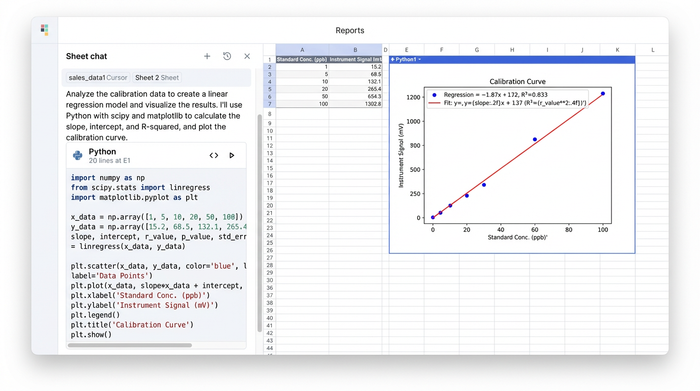Select column B header
Image resolution: width=700 pixels, height=391 pixels.
(x=355, y=50)
